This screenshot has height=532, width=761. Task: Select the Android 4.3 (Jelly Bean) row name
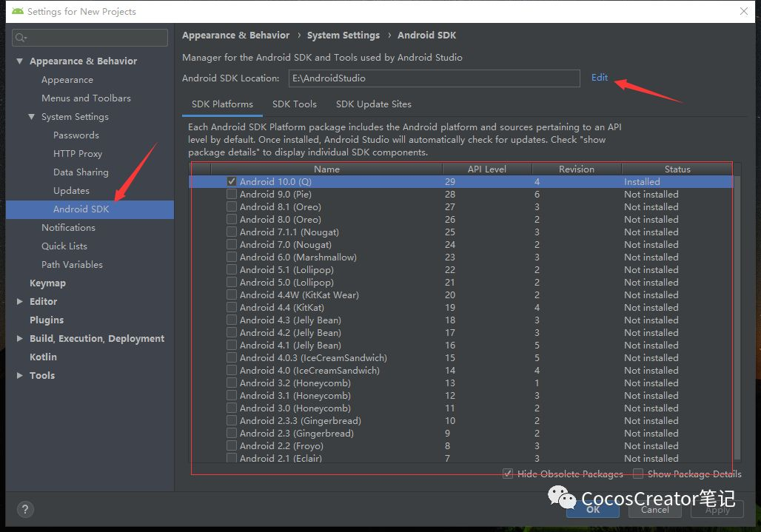[290, 320]
